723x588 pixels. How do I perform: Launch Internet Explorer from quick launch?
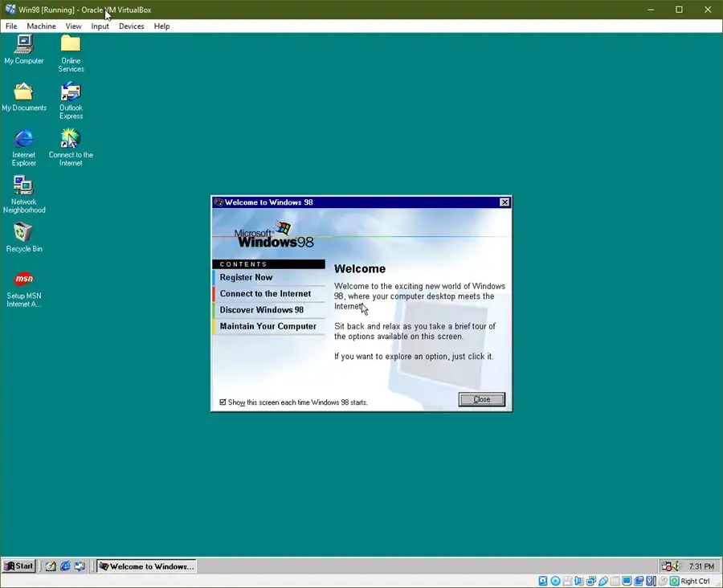[65, 566]
